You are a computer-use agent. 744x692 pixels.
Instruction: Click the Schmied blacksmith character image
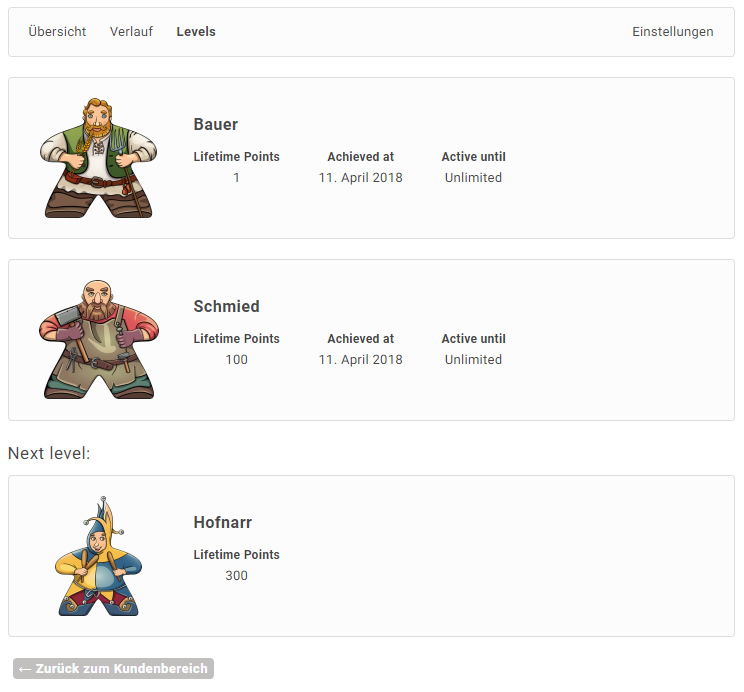98,340
